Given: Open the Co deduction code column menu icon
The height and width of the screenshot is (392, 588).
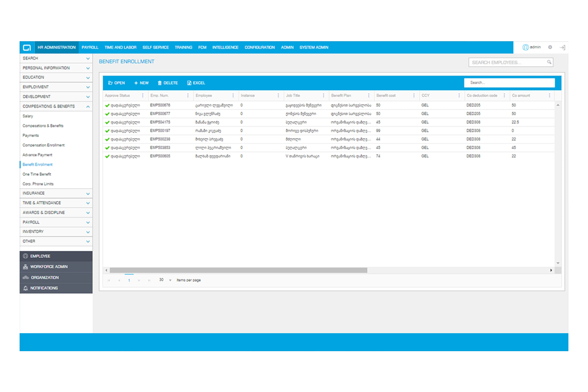Looking at the screenshot, I should [504, 96].
